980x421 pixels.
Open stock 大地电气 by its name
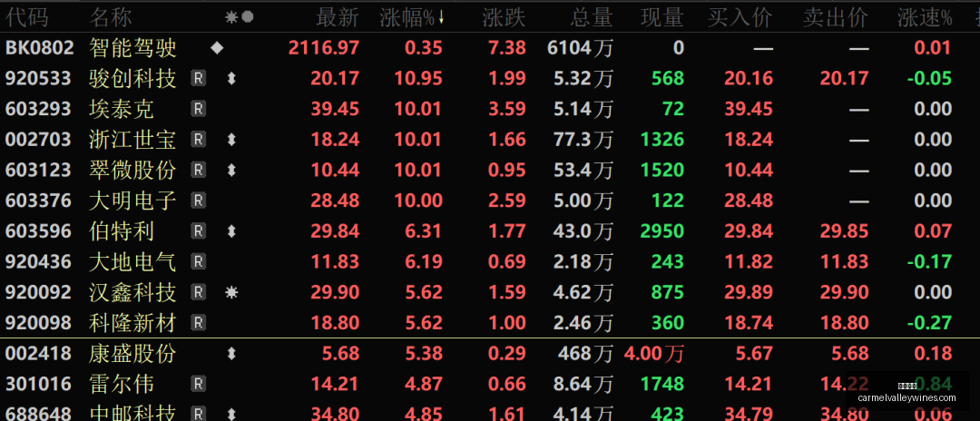click(x=132, y=261)
